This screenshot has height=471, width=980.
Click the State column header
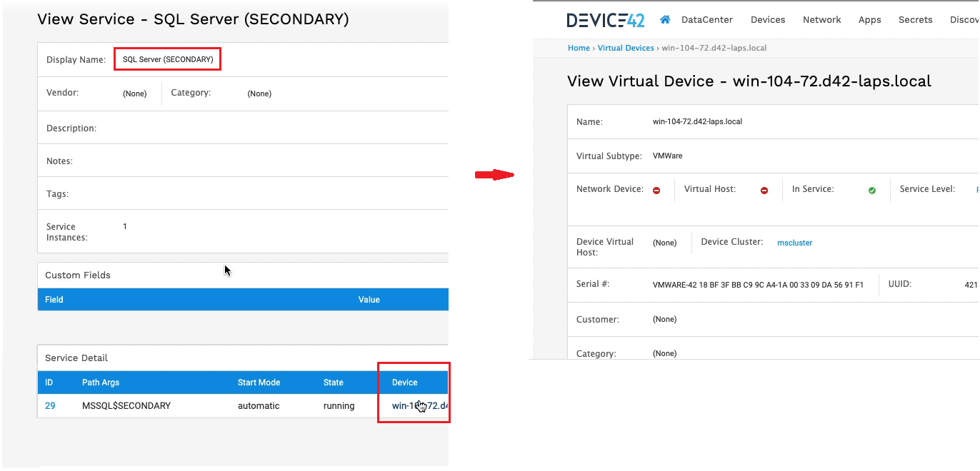point(334,383)
